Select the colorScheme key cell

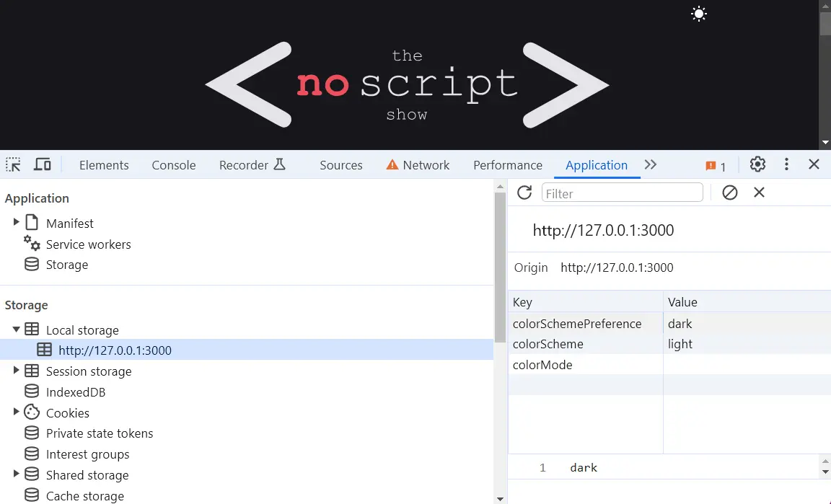(x=586, y=344)
